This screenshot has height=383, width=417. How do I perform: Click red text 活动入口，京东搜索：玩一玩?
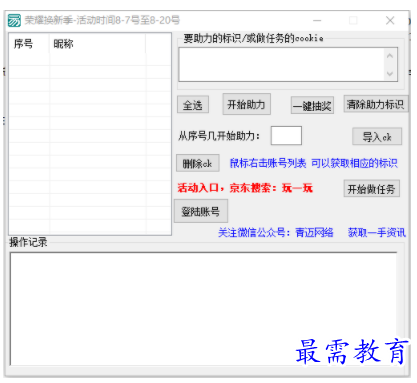tap(245, 188)
